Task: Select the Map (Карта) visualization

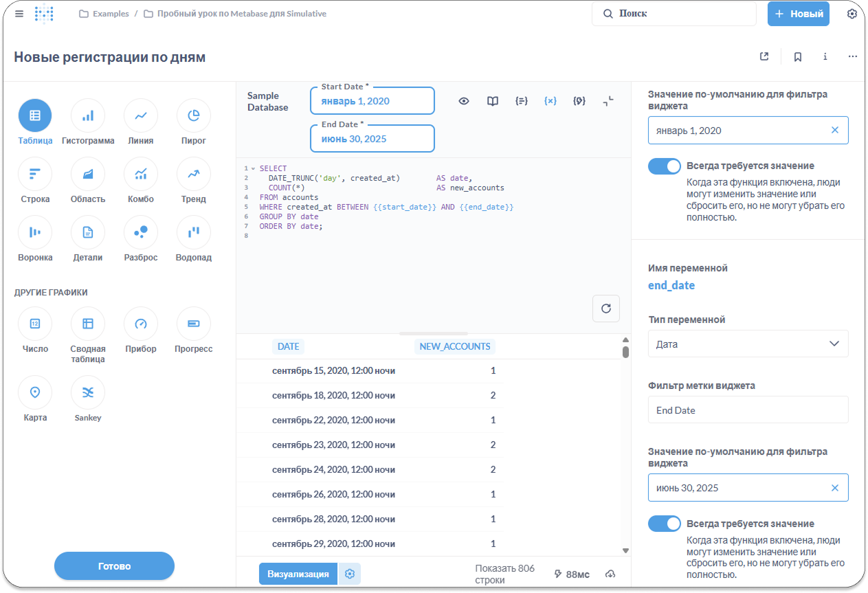Action: pyautogui.click(x=35, y=392)
